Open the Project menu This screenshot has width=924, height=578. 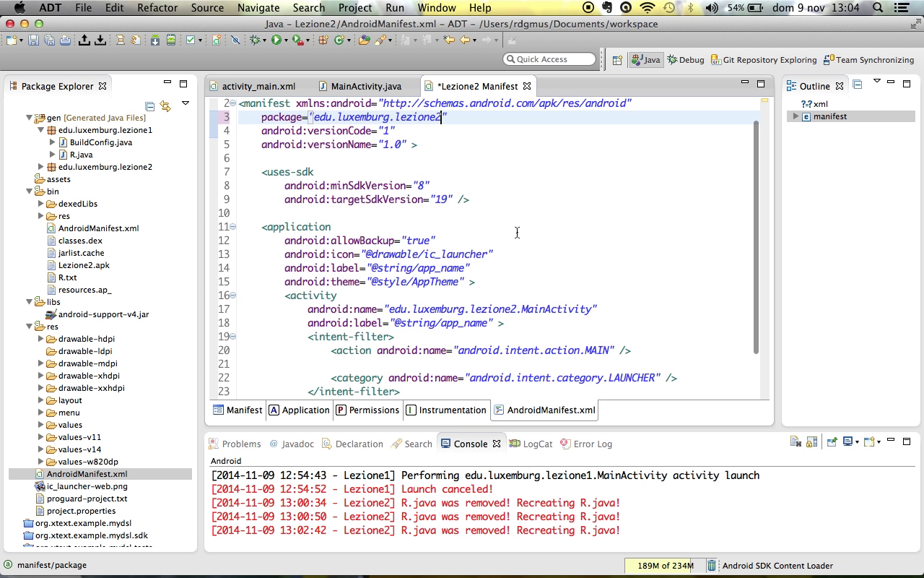[355, 8]
